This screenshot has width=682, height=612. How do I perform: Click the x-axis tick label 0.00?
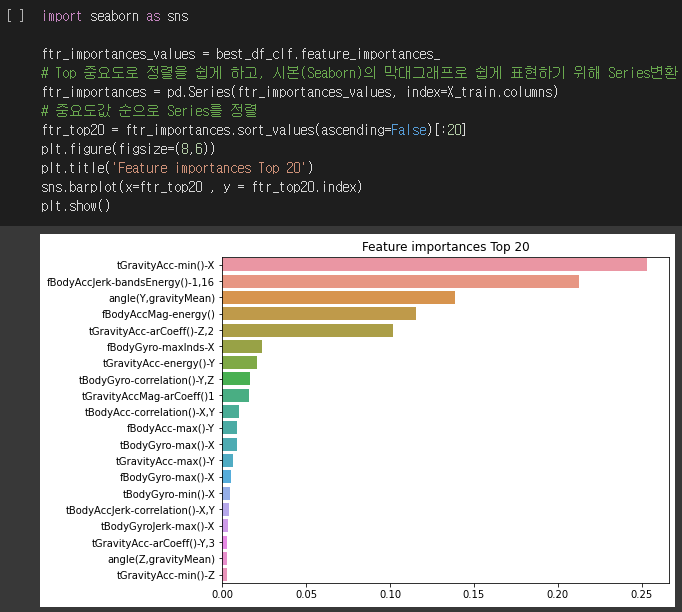point(222,594)
